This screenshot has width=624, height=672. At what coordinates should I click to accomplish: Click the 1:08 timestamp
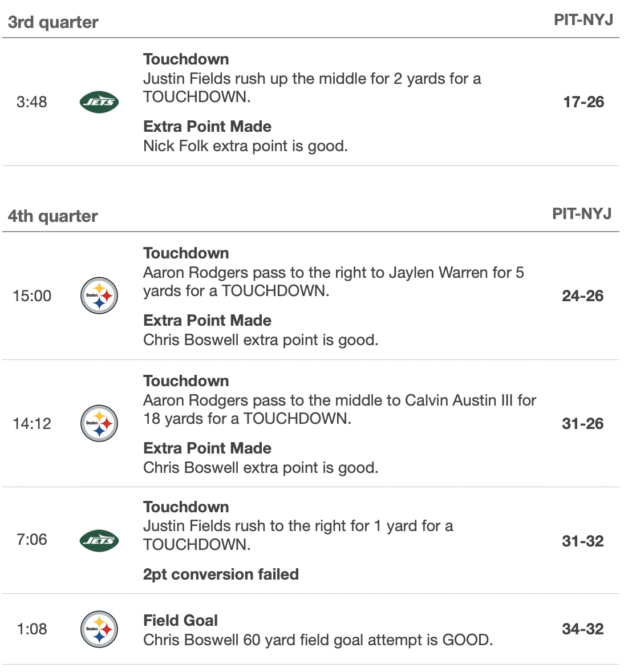coord(32,629)
